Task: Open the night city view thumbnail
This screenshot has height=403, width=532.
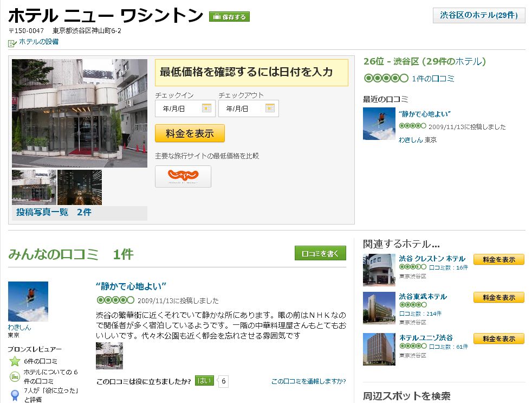Action: 80,187
